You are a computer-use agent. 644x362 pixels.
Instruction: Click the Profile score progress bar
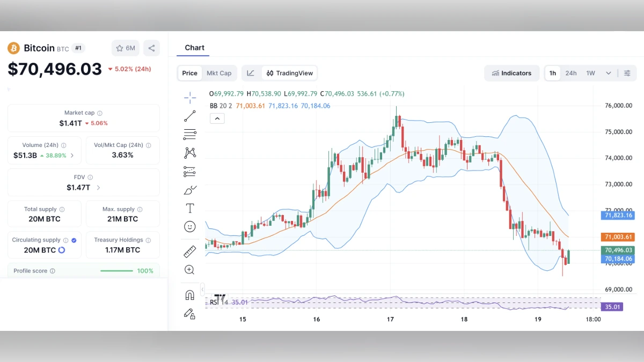[116, 271]
